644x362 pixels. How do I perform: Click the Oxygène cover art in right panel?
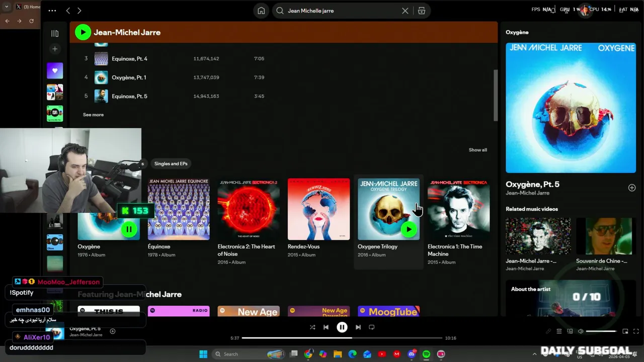click(571, 108)
